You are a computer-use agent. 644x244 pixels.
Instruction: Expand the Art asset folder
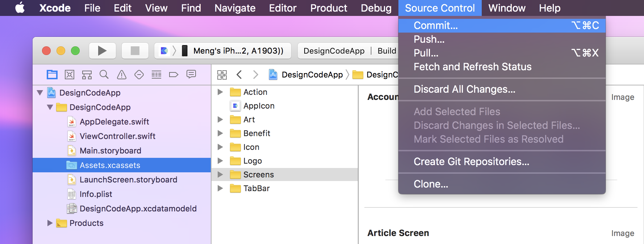220,119
